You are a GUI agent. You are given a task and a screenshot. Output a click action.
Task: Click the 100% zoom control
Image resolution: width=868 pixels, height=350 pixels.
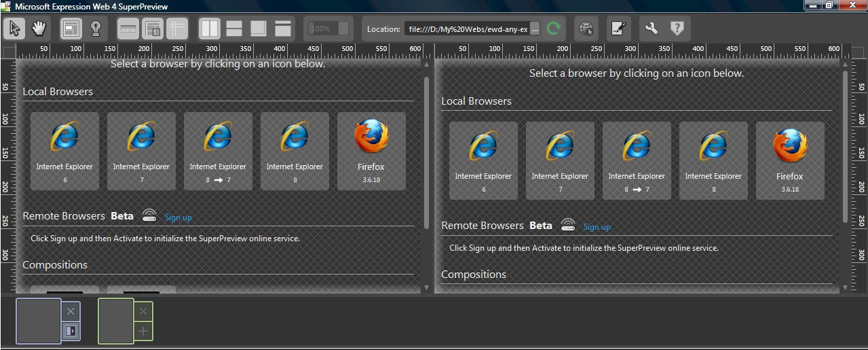point(328,29)
